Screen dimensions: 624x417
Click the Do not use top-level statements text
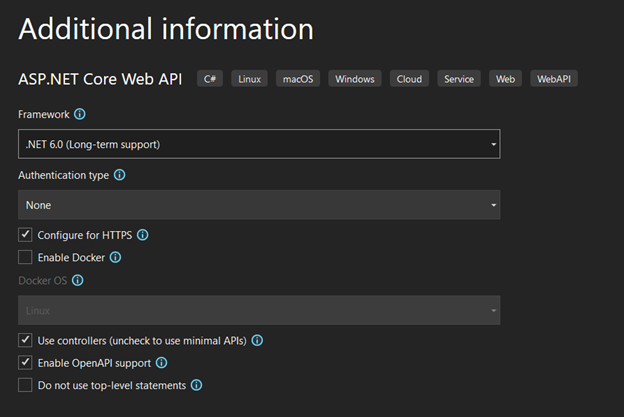[x=112, y=385]
